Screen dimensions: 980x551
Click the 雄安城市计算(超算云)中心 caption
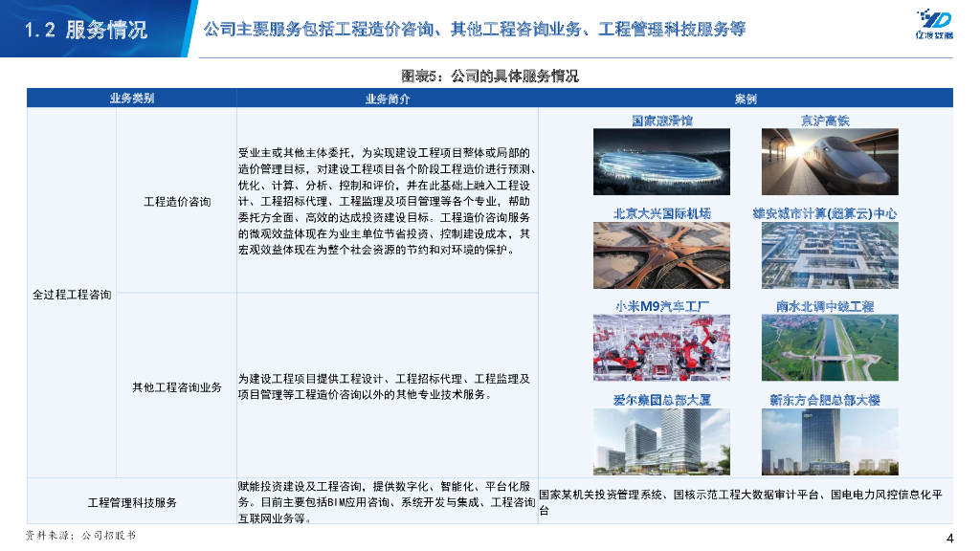[x=825, y=213]
